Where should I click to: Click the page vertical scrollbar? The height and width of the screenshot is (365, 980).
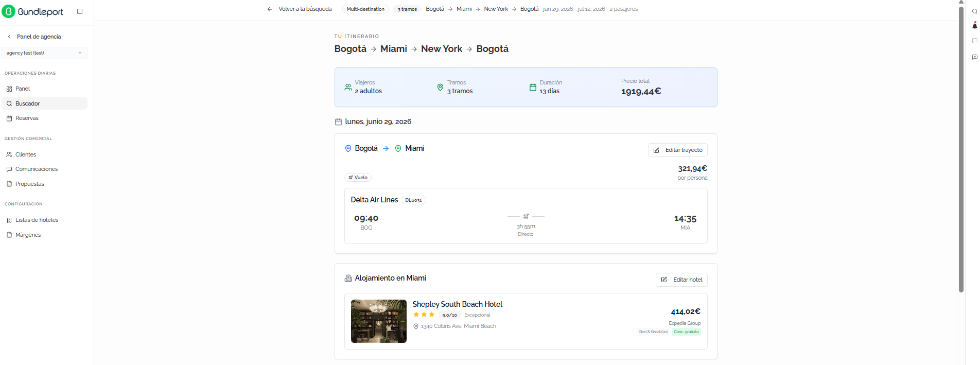pyautogui.click(x=961, y=149)
